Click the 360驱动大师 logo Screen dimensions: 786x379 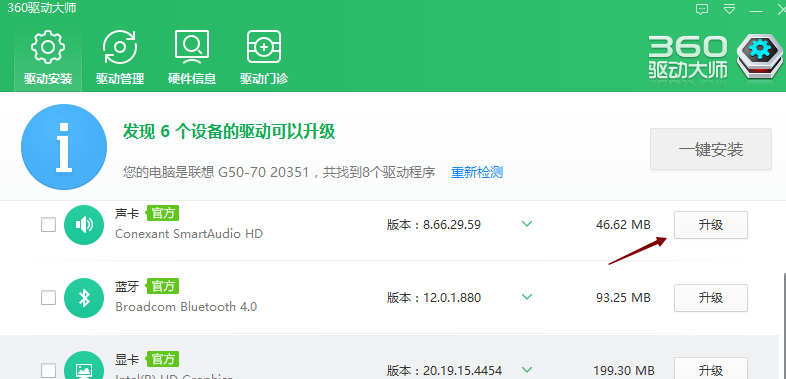[x=716, y=57]
